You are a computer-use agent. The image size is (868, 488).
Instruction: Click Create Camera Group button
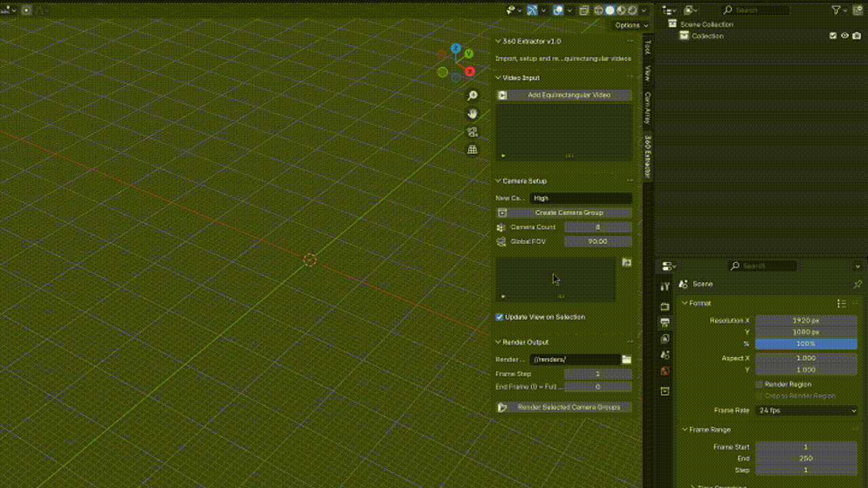tap(564, 213)
